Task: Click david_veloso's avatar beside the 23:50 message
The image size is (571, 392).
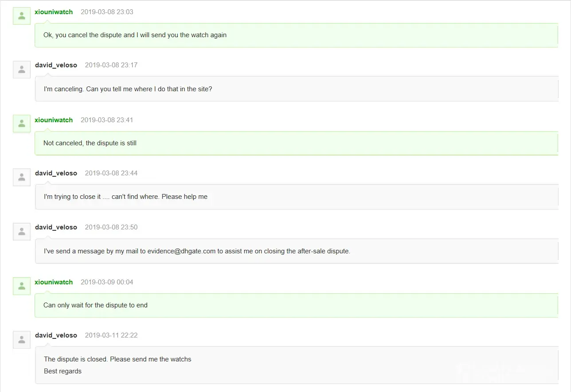Action: pyautogui.click(x=21, y=231)
